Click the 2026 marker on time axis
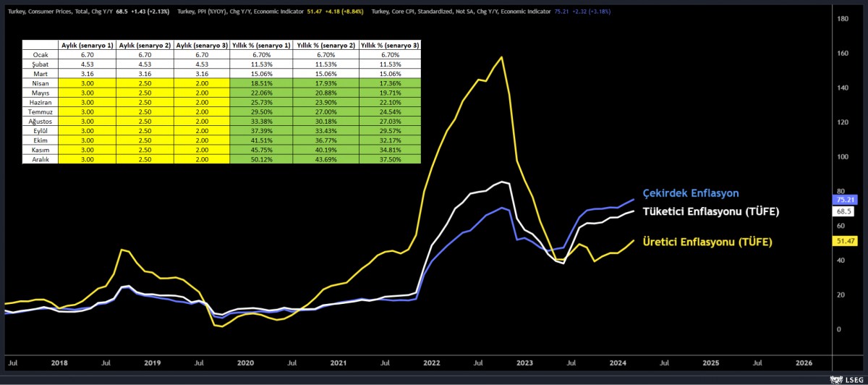 click(x=804, y=361)
